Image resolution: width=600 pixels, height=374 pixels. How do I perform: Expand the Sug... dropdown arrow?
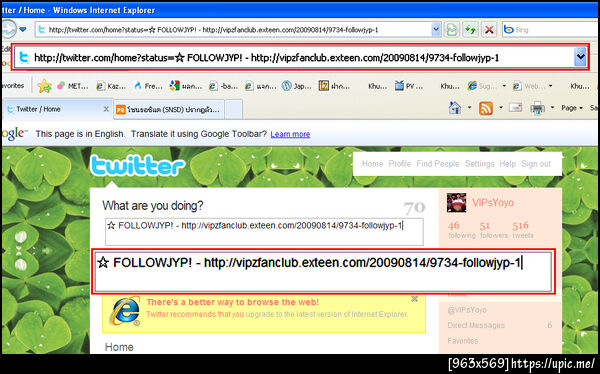coord(504,86)
